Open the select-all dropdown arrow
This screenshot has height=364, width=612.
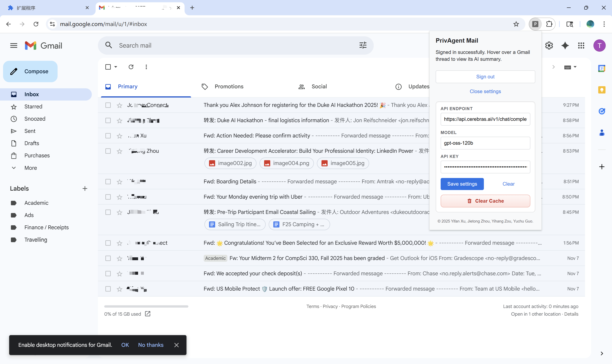[x=116, y=67]
